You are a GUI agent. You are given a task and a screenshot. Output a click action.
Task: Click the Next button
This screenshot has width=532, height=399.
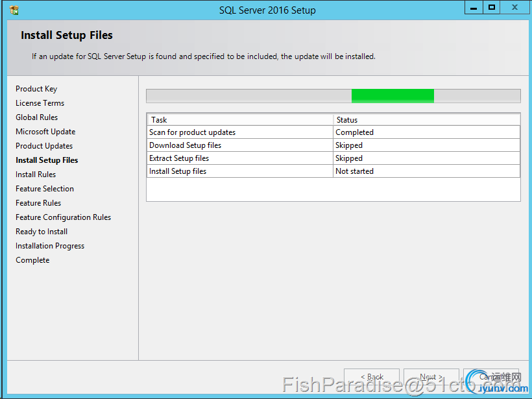pyautogui.click(x=431, y=377)
